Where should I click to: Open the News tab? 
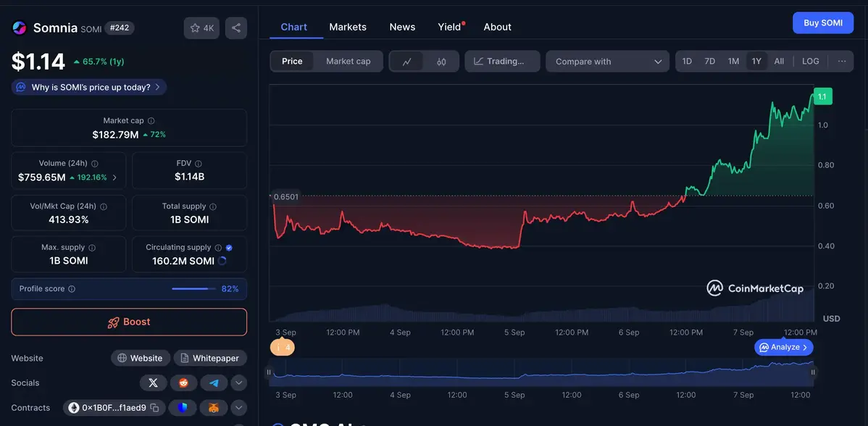[x=401, y=27]
